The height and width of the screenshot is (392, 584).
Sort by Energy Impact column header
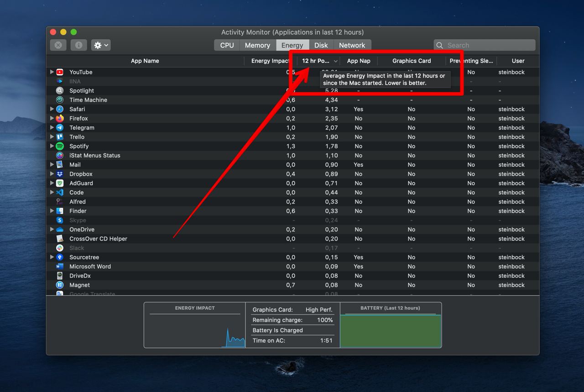[x=270, y=61]
